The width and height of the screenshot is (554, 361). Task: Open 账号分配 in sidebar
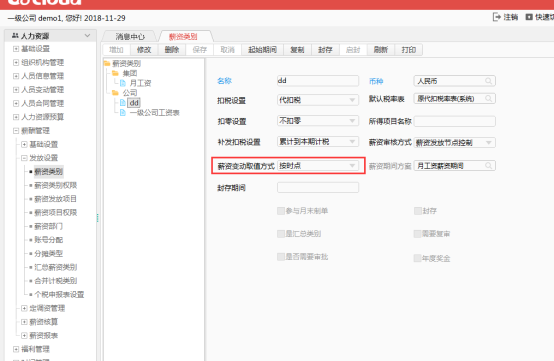coord(48,240)
